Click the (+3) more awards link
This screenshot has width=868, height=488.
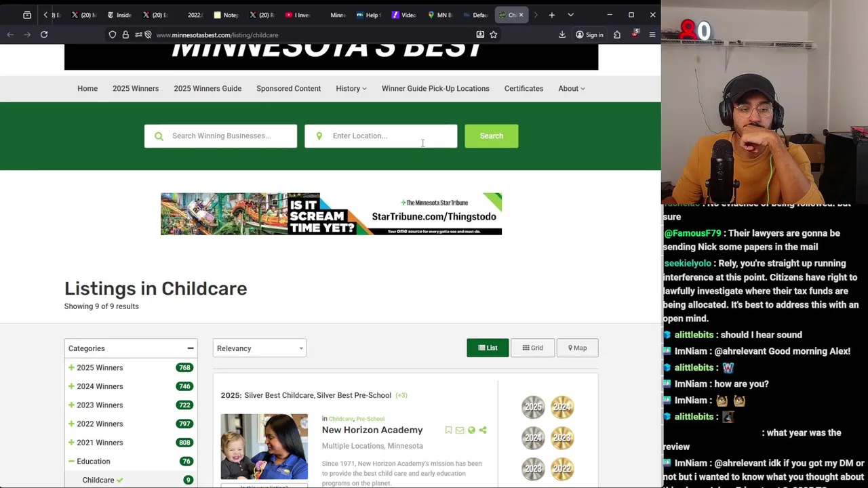(x=401, y=395)
